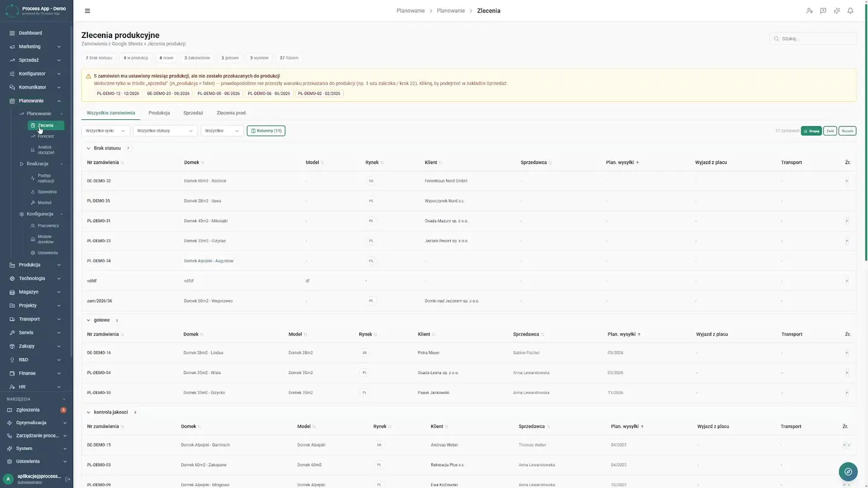
Task: Open Postęp realizacji in sidebar
Action: (x=46, y=178)
